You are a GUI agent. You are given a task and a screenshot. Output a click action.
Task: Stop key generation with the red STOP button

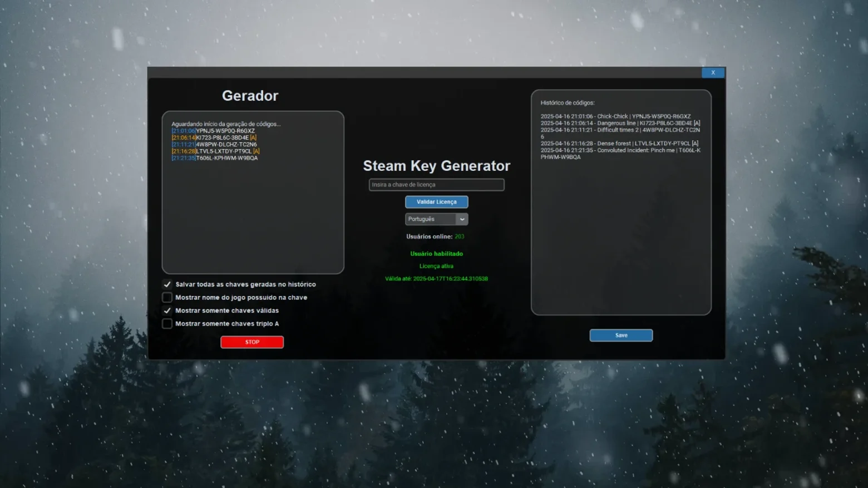tap(252, 342)
